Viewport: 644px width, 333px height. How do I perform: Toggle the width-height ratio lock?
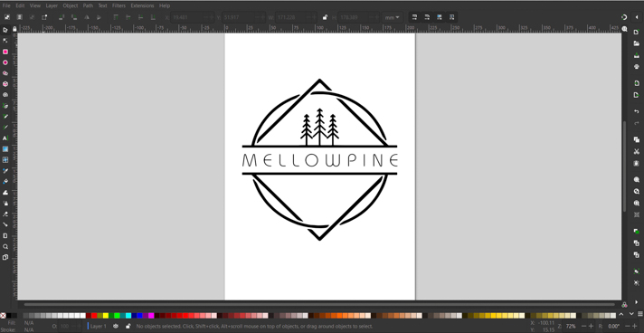[x=325, y=17]
